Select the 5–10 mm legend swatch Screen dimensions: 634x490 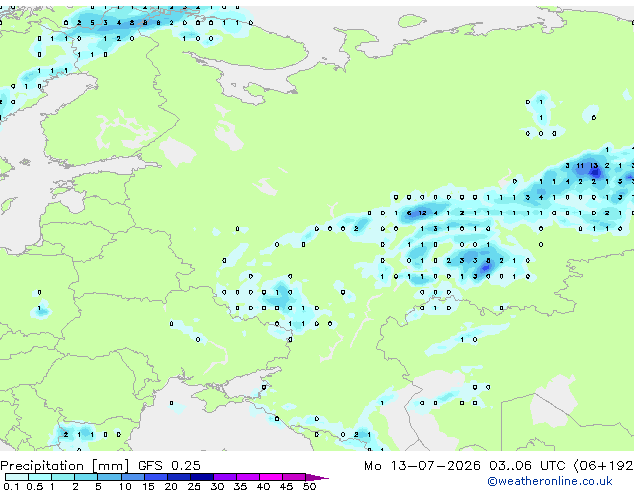(109, 477)
